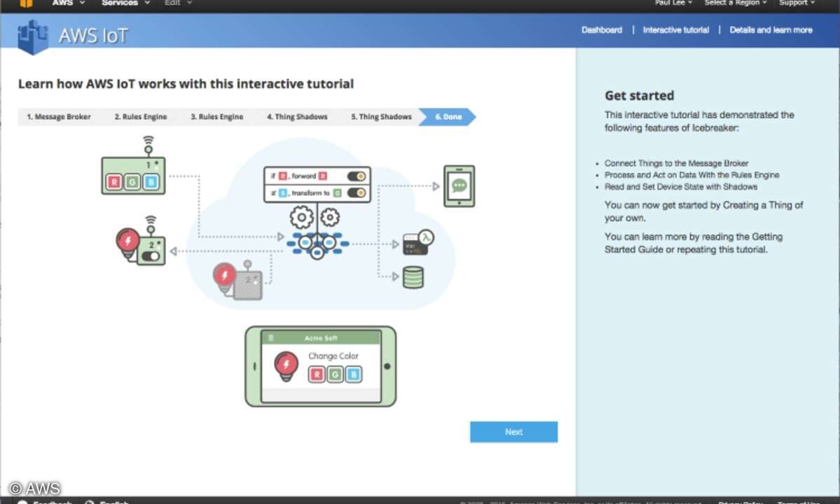840x504 pixels.
Task: Click the tablet chat notification icon
Action: tap(459, 185)
